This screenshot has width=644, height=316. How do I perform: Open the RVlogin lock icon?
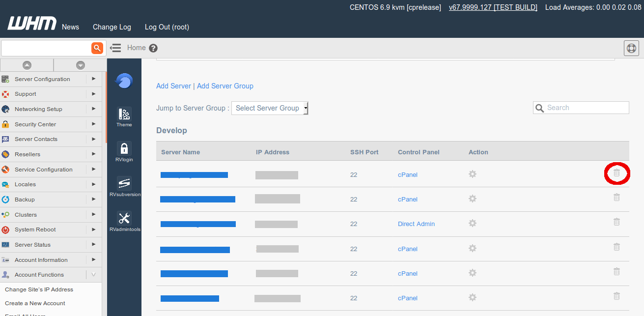pos(124,148)
